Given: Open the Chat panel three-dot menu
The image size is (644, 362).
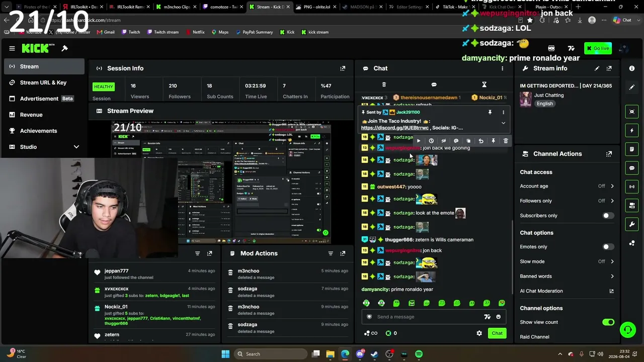Looking at the screenshot, I should tap(502, 68).
